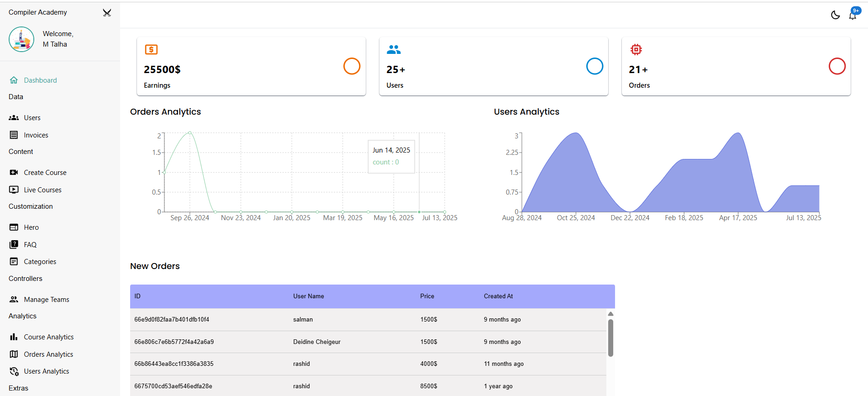The height and width of the screenshot is (396, 868).
Task: Click the salman user name cell
Action: pos(303,320)
